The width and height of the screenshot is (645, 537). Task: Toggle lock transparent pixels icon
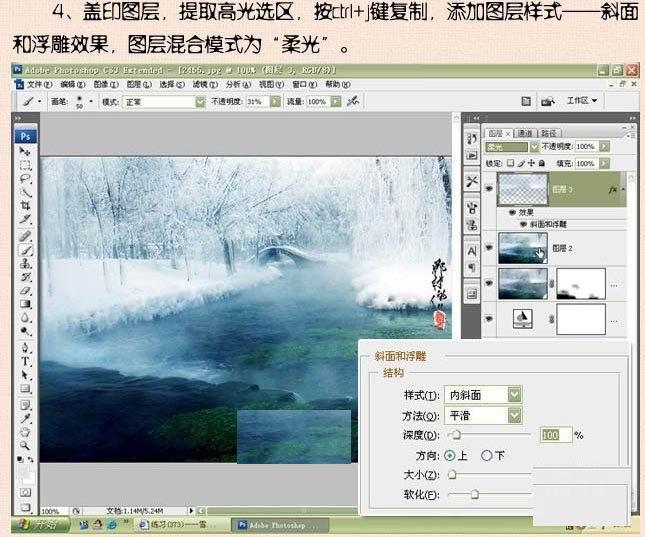[x=510, y=163]
